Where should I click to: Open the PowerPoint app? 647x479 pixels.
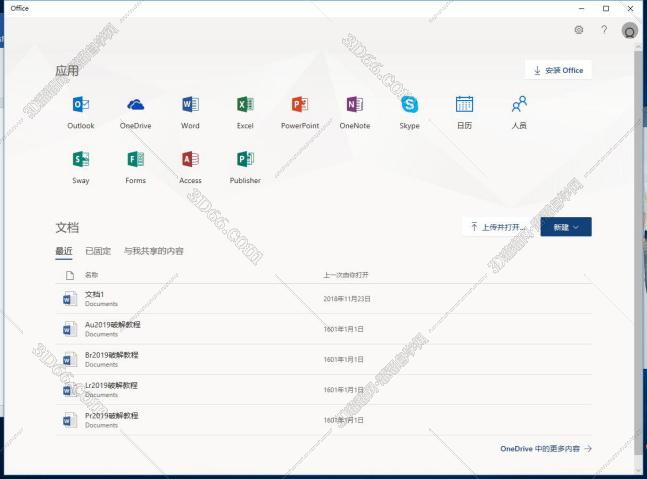[300, 113]
